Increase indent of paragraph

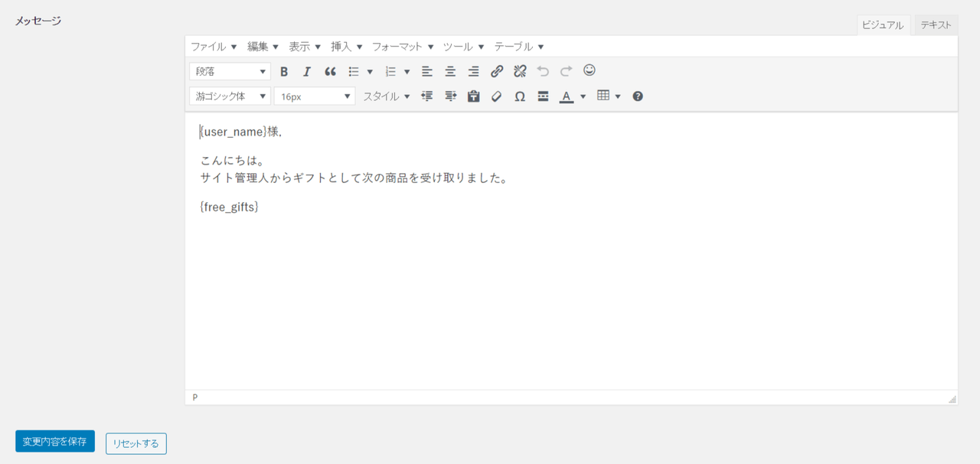point(450,96)
